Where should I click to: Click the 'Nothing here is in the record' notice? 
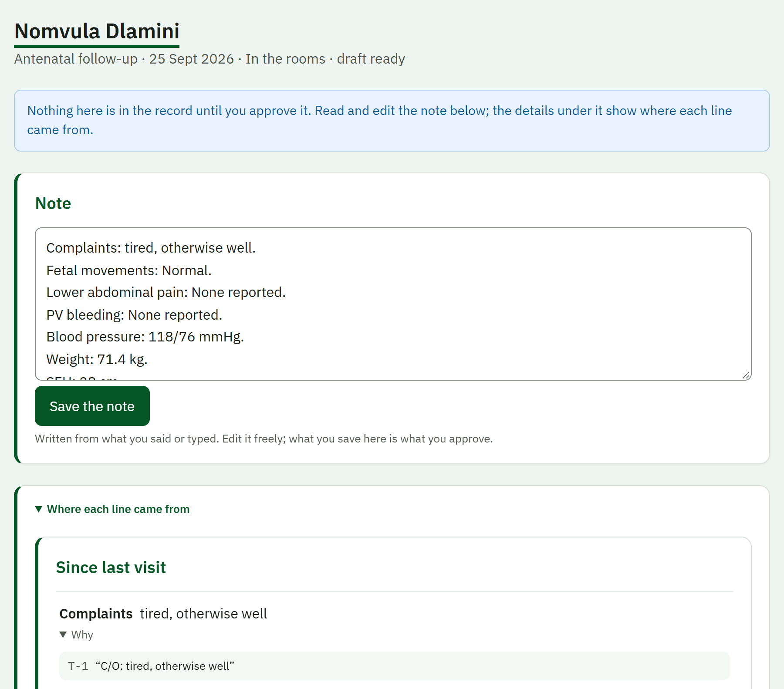pos(392,121)
